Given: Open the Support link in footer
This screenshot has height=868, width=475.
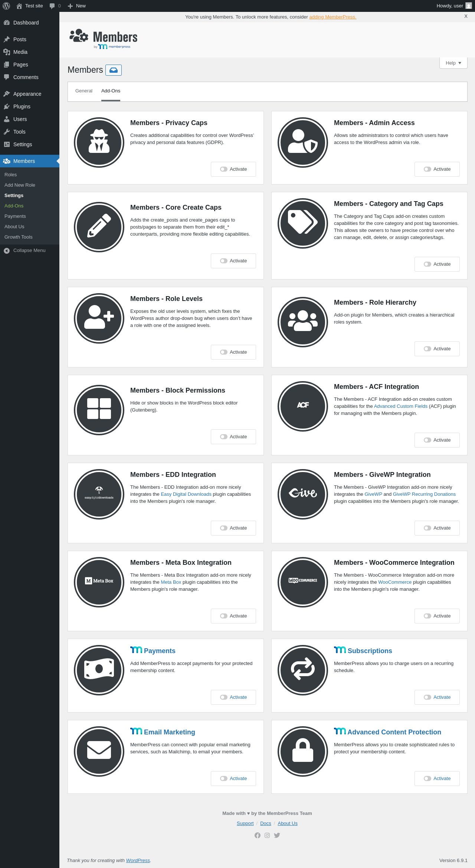Looking at the screenshot, I should tap(245, 823).
